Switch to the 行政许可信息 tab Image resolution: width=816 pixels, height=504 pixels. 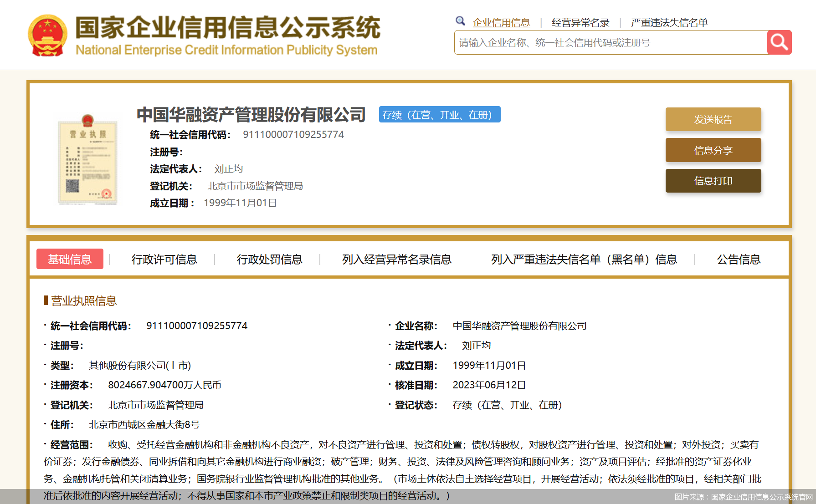click(164, 259)
